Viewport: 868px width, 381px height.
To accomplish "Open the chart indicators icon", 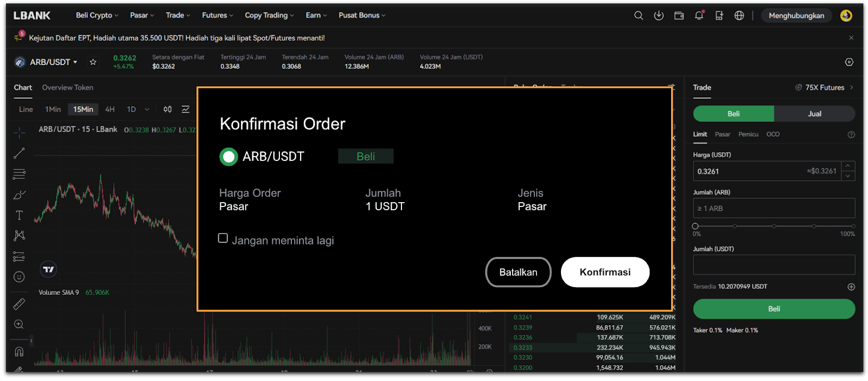I will (186, 109).
